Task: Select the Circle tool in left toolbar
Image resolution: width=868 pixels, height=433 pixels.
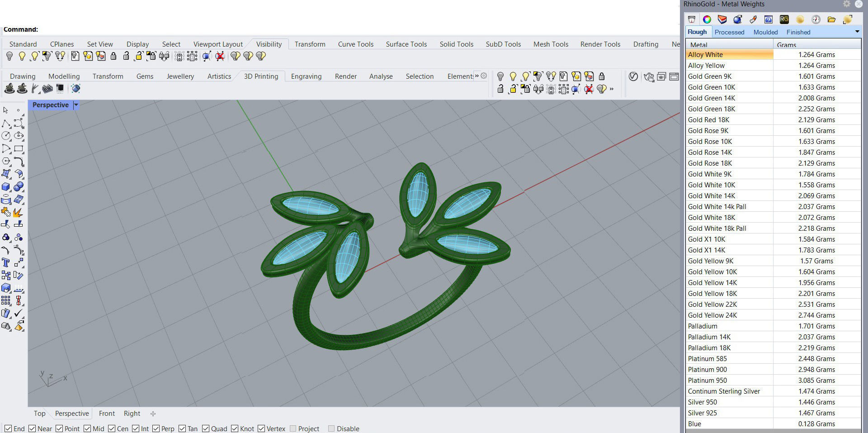Action: 6,135
